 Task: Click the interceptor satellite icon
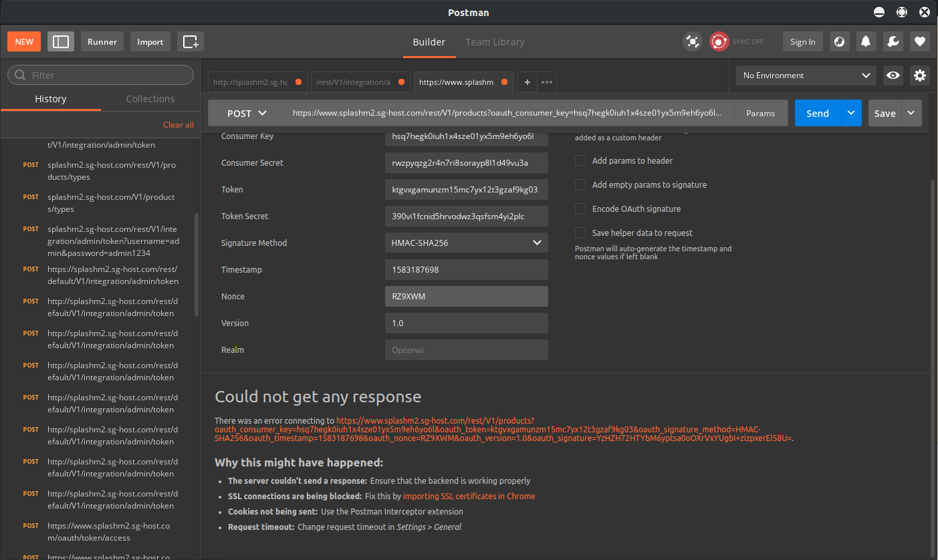tap(693, 41)
